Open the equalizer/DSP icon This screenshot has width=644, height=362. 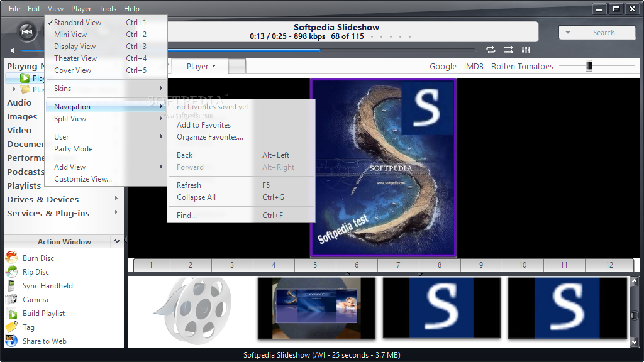(x=526, y=50)
